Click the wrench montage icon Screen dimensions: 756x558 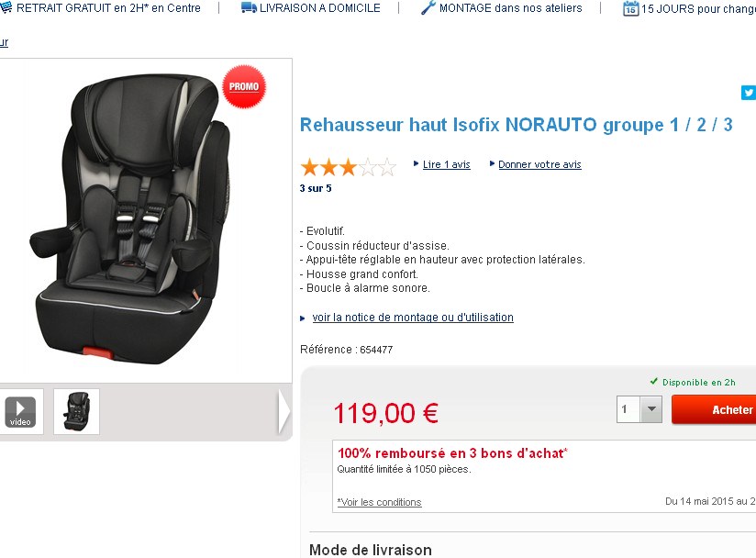pos(428,7)
